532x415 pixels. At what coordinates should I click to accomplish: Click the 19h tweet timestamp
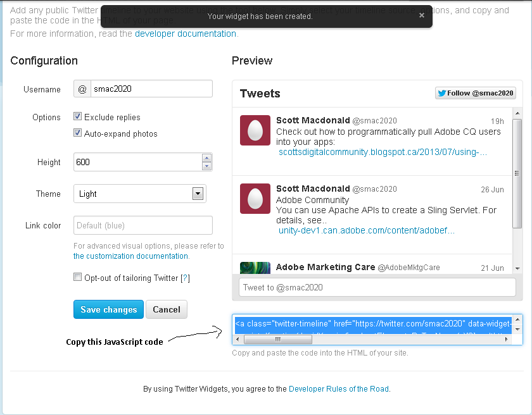pyautogui.click(x=497, y=121)
